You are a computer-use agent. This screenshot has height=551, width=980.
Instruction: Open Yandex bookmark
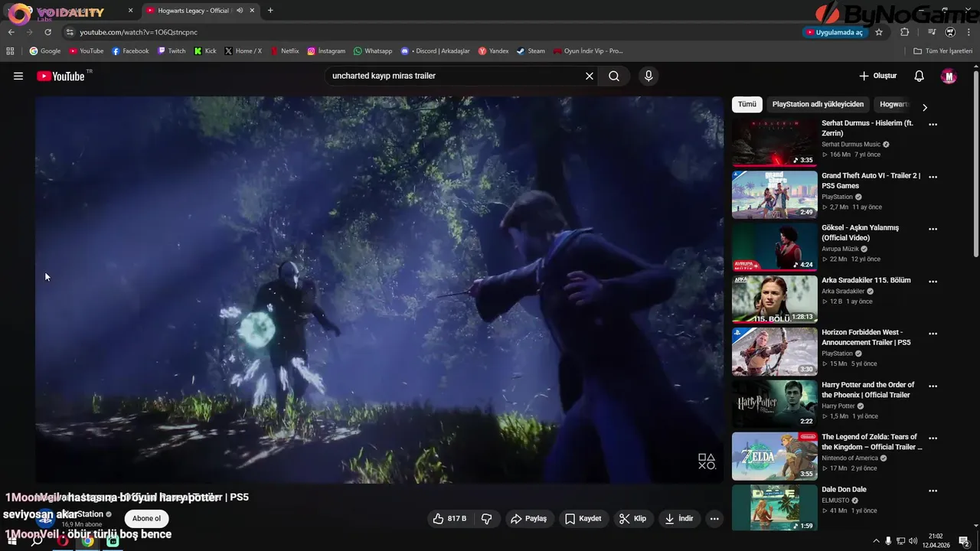[x=493, y=51]
